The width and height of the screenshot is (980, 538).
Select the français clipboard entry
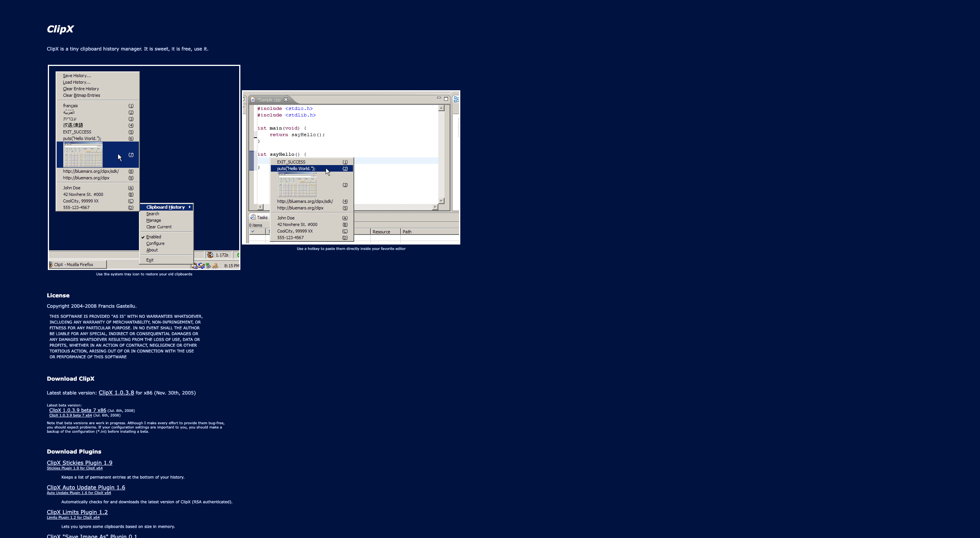click(x=98, y=106)
